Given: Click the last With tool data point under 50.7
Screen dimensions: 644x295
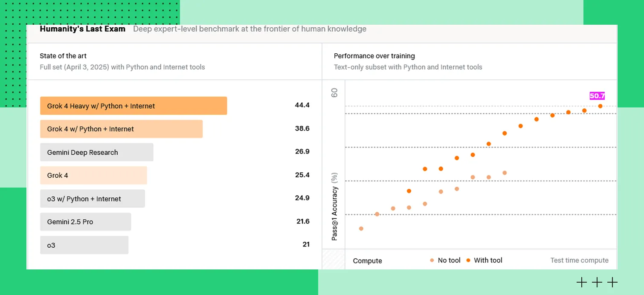Looking at the screenshot, I should pyautogui.click(x=600, y=106).
